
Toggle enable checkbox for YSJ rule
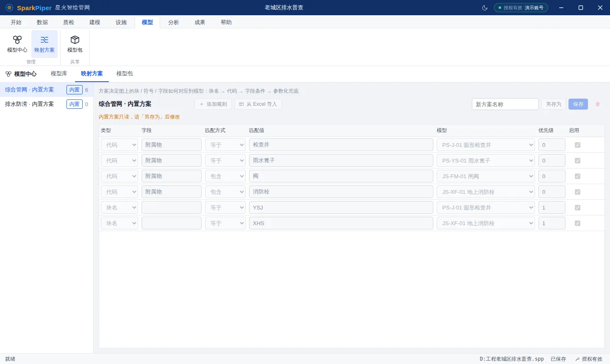point(577,207)
